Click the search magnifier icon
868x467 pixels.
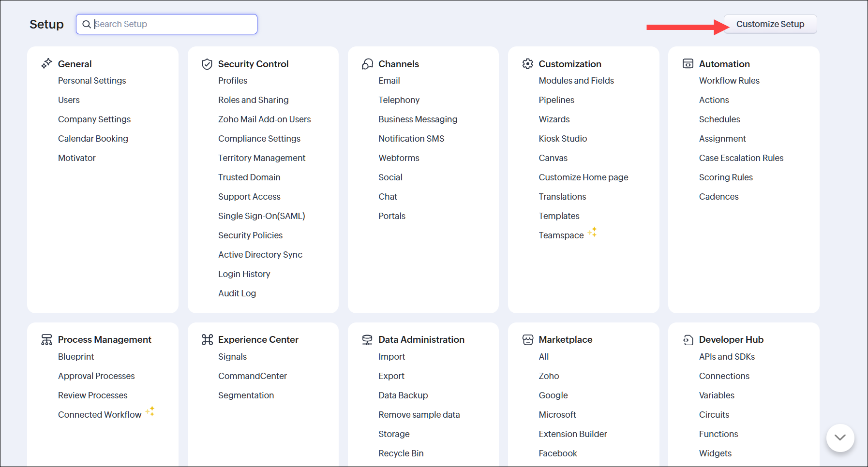(x=87, y=24)
